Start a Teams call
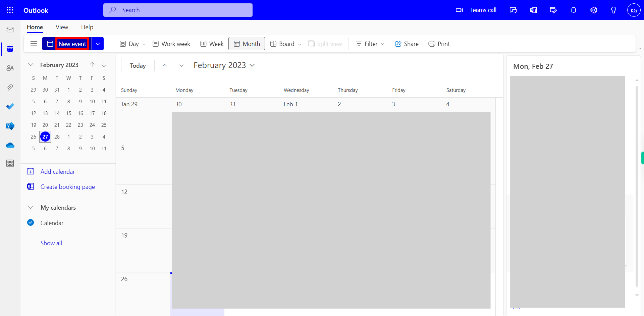 [x=476, y=10]
